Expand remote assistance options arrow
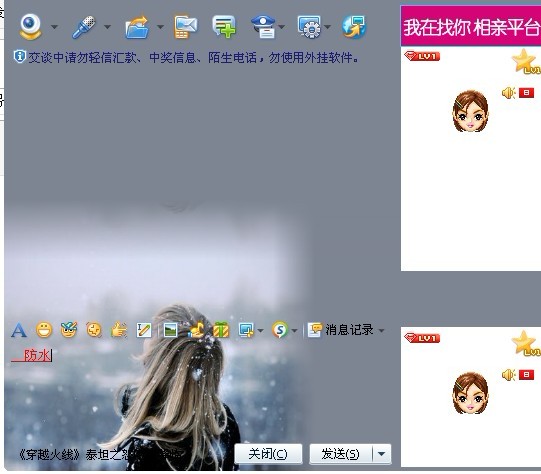 click(327, 27)
